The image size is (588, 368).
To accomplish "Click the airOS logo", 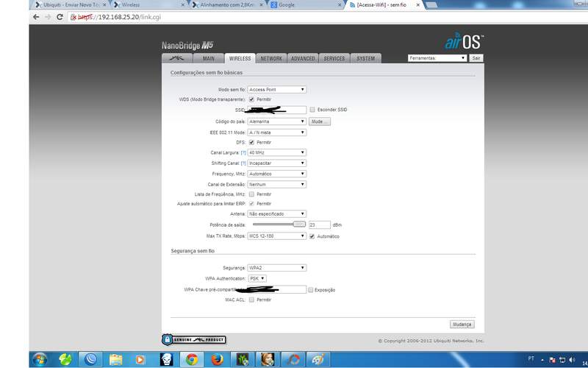I will click(x=465, y=42).
